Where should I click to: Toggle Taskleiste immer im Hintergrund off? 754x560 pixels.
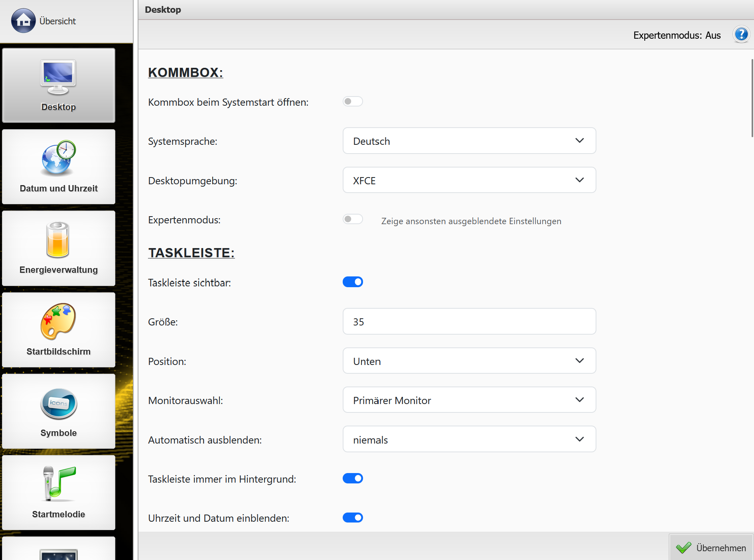coord(353,478)
